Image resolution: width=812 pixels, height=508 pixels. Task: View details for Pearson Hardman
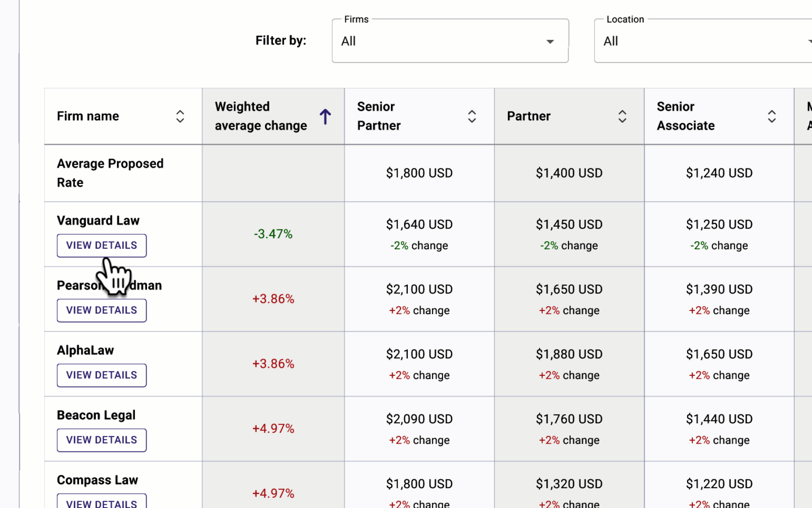point(101,310)
